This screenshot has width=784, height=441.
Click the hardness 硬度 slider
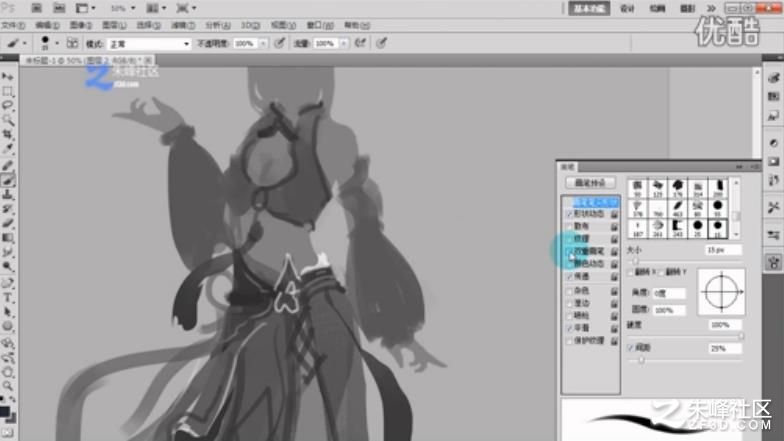tap(684, 336)
